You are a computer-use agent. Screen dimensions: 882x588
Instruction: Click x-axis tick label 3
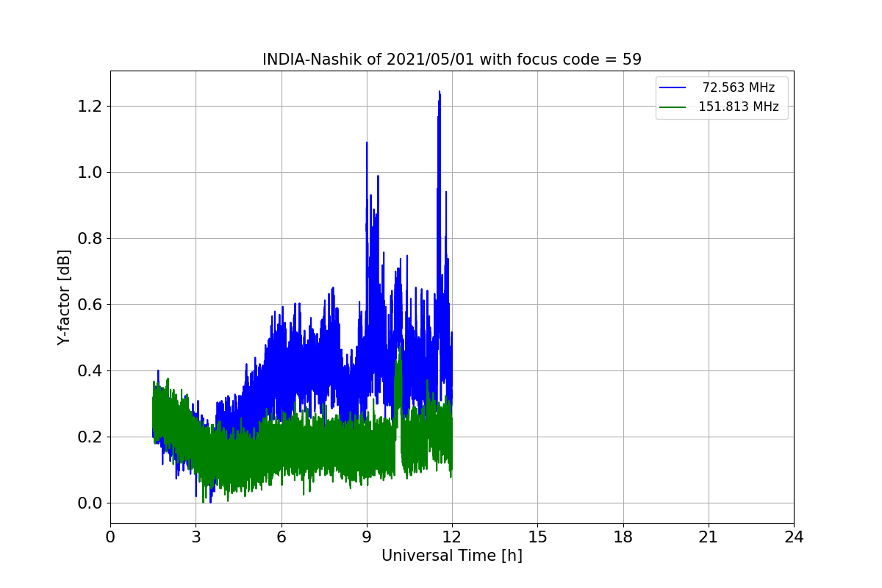[x=196, y=537]
